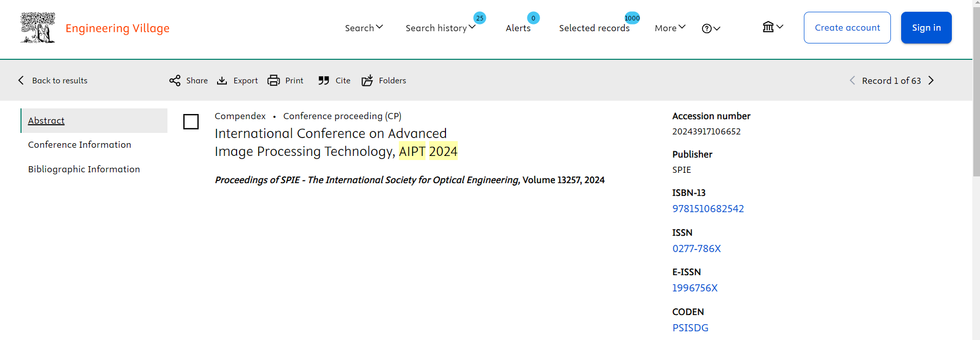Viewport: 980px width, 340px height.
Task: Click the publisher name SPIE
Action: [x=681, y=170]
